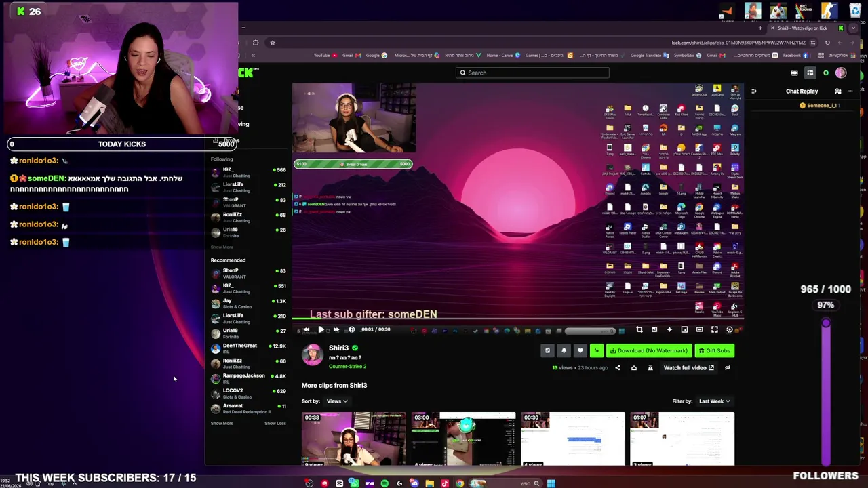Screen dimensions: 868x488
Task: Open the Windows Start menu
Action: coord(551,483)
